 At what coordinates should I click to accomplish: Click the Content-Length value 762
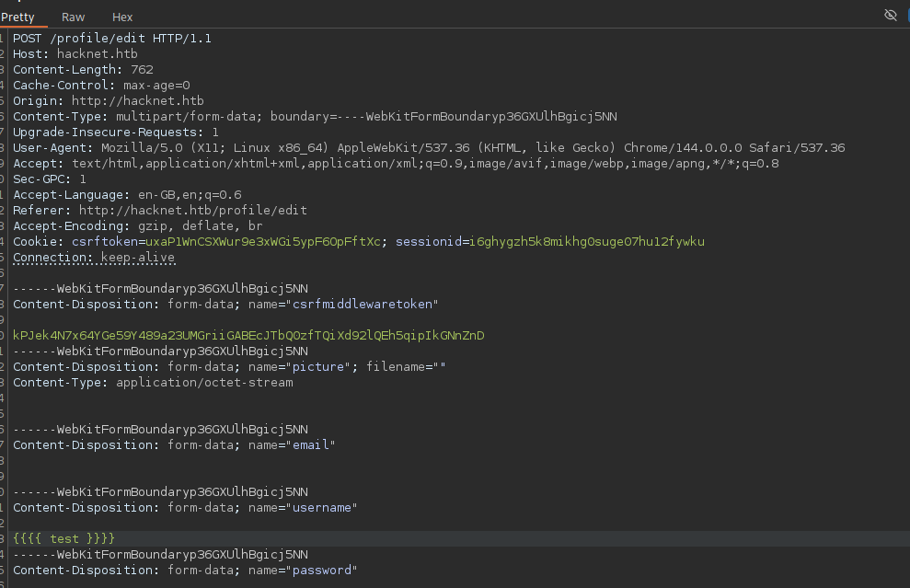[143, 70]
